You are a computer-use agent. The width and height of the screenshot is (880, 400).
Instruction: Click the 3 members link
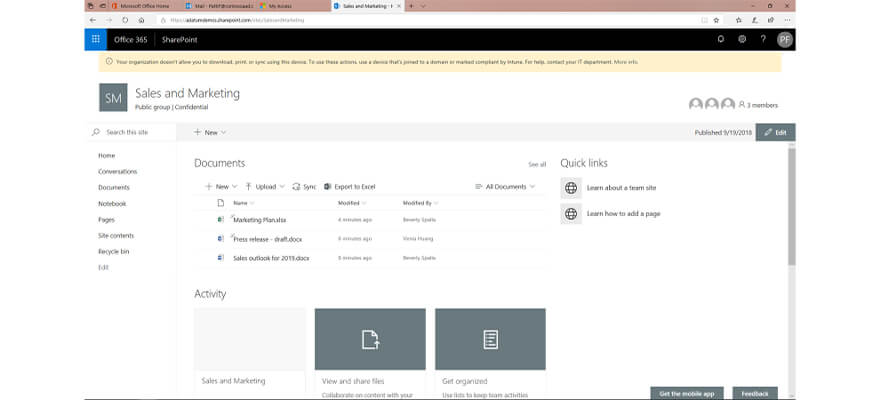point(758,105)
